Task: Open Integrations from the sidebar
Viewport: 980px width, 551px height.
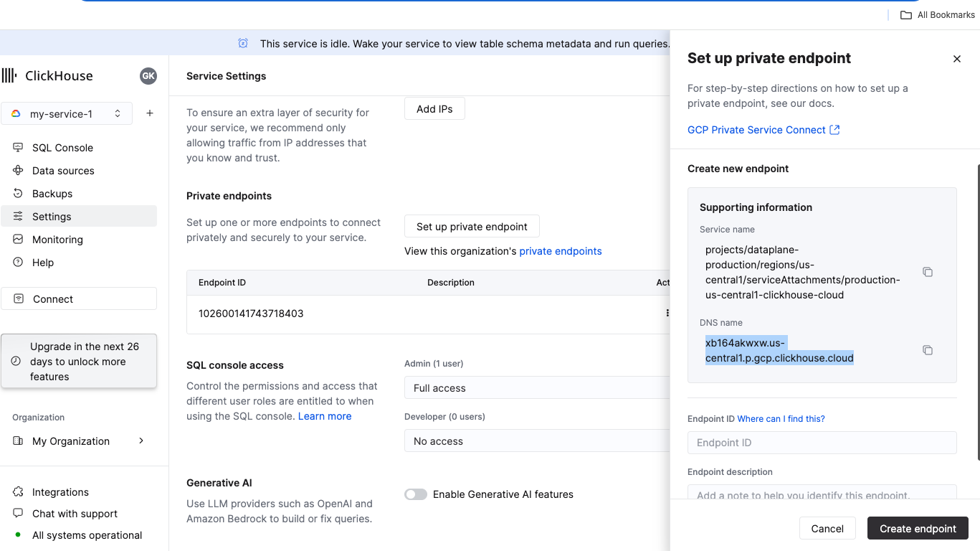Action: pos(58,491)
